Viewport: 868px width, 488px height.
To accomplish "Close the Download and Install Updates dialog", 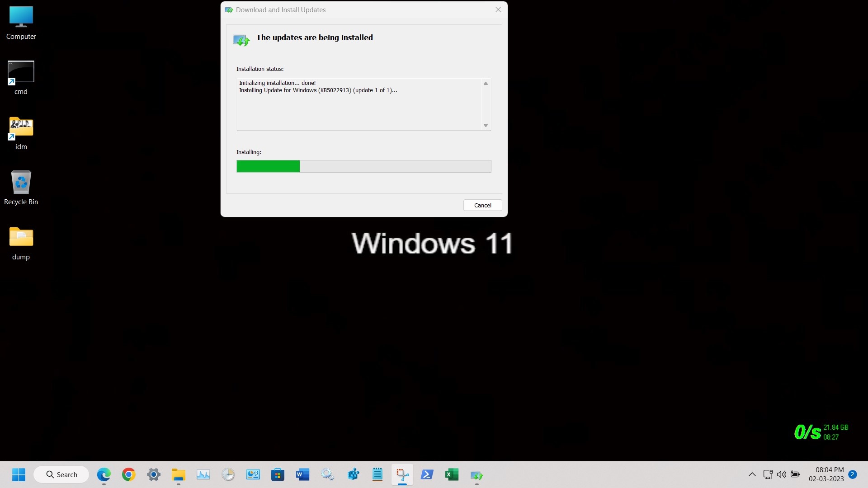I will 498,9.
